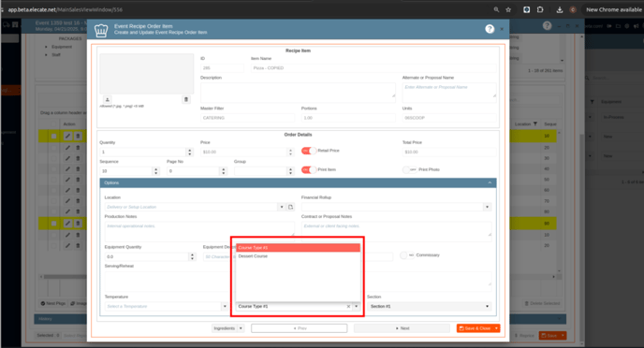Screen dimensions: 644x348
Task: Open the Temperature dropdown arrow
Action: pos(225,306)
